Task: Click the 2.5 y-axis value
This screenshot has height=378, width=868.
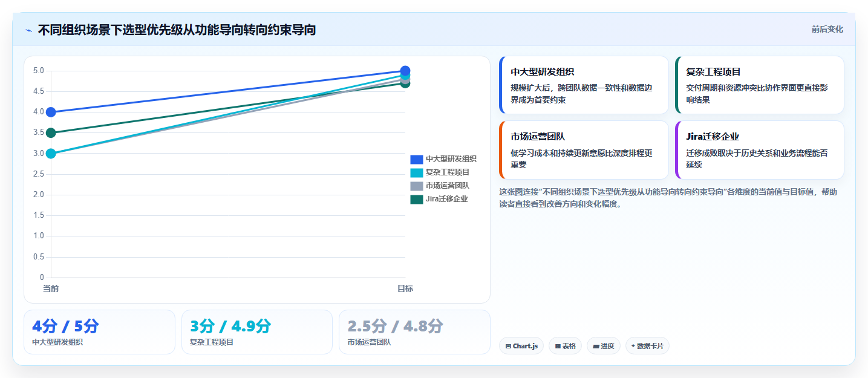Action: click(x=39, y=174)
